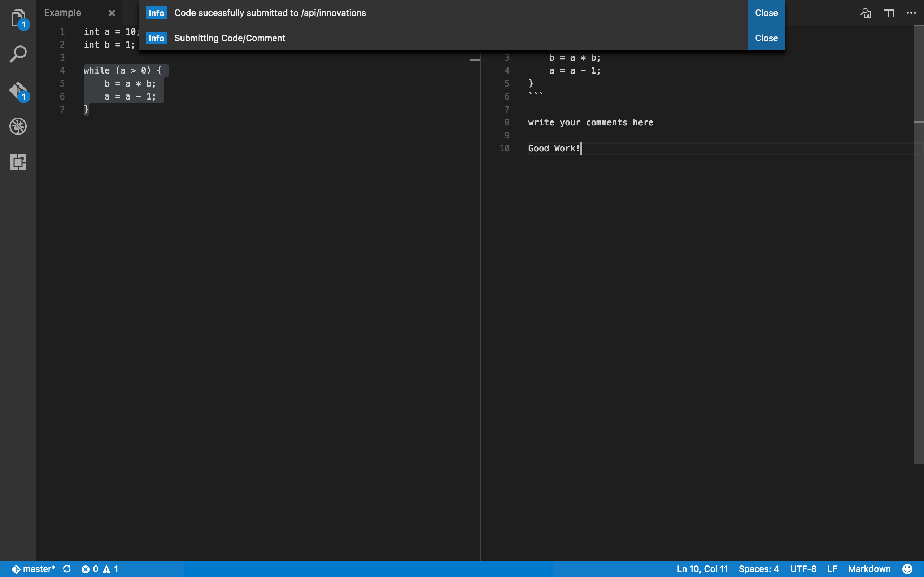The image size is (924, 577).
Task: Click the open preview icon in editor toolbar
Action: coord(865,13)
